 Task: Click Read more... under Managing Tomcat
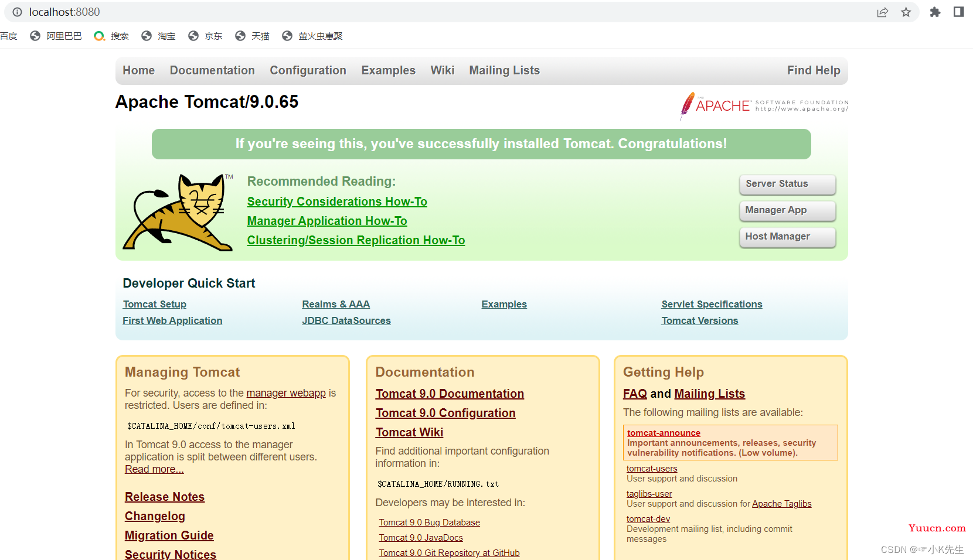click(154, 469)
